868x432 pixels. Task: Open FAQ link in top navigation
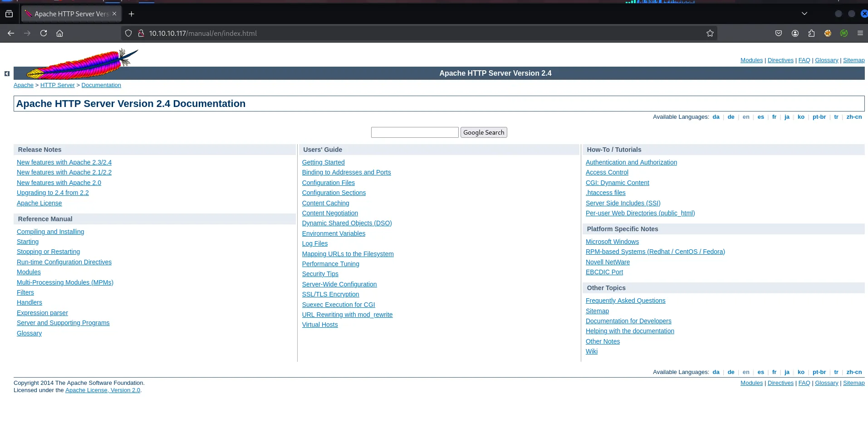pyautogui.click(x=804, y=60)
